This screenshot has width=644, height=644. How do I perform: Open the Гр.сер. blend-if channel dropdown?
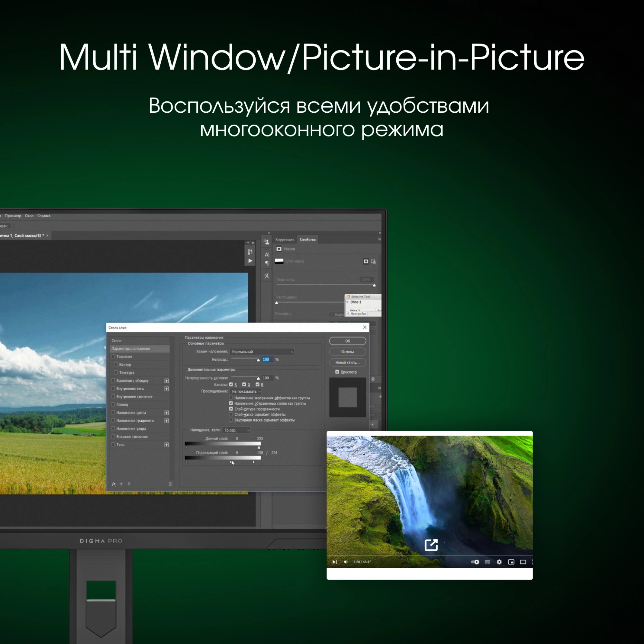tap(236, 430)
